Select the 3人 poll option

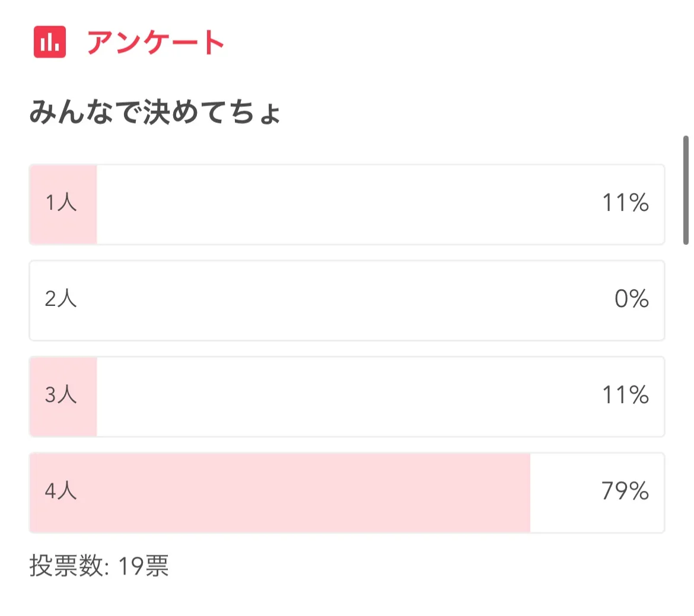pyautogui.click(x=61, y=395)
